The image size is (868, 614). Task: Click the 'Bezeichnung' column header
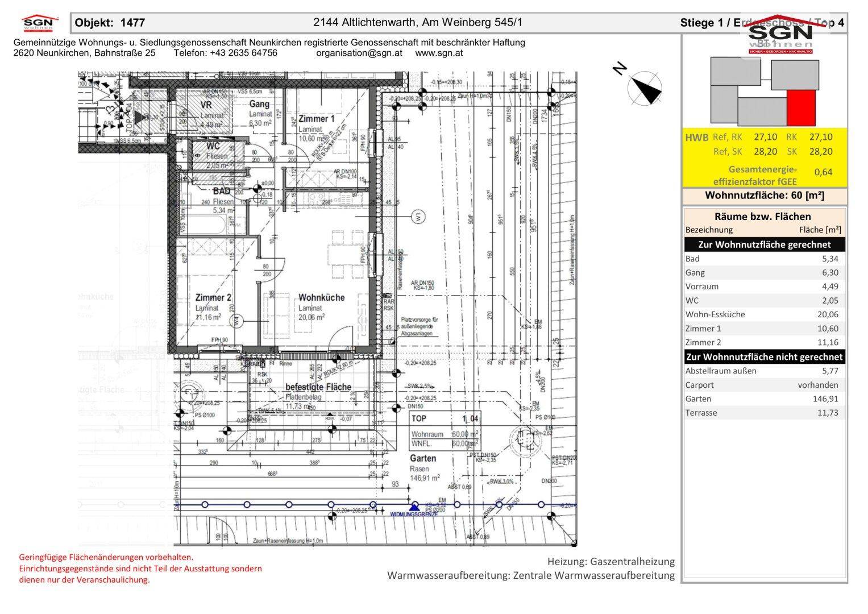[x=709, y=230]
